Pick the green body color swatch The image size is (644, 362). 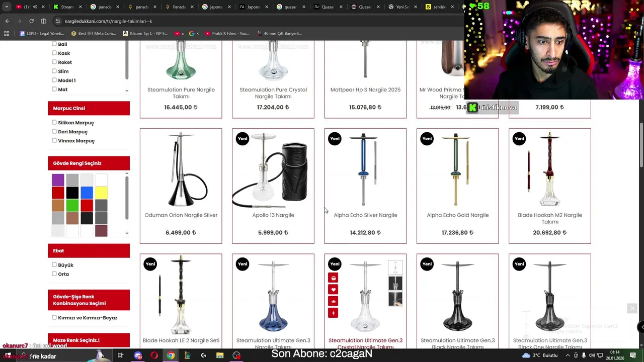(72, 206)
